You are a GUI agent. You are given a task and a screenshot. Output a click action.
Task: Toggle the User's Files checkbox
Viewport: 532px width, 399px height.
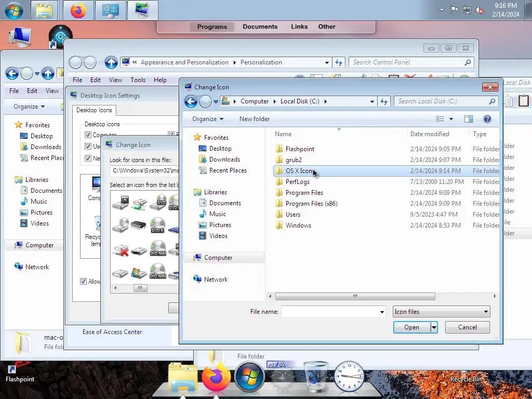pos(88,146)
